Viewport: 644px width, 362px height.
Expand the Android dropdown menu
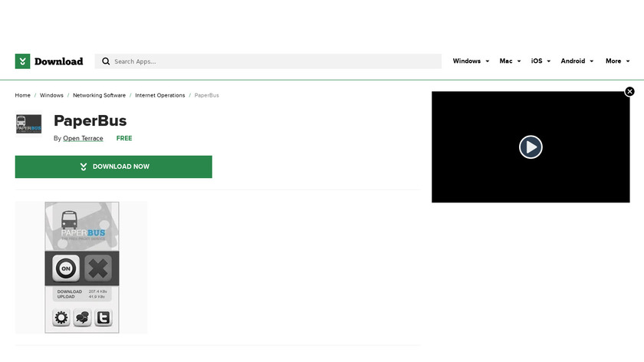[x=577, y=61]
